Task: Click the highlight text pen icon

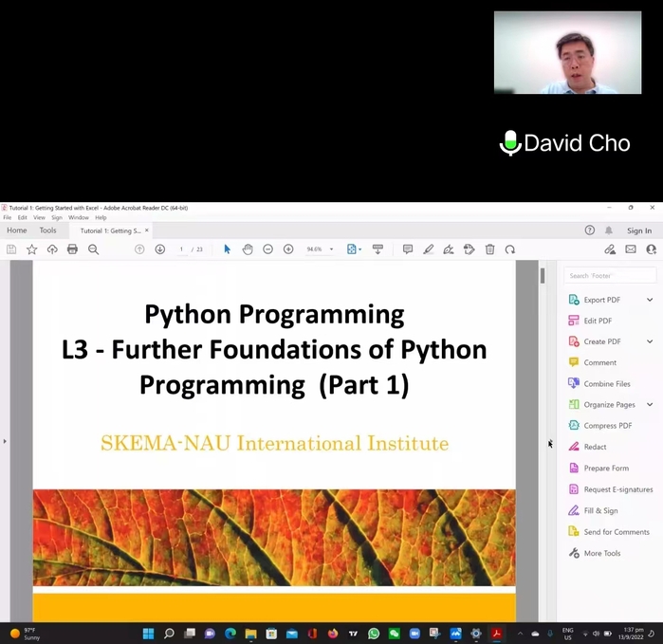Action: click(x=428, y=249)
